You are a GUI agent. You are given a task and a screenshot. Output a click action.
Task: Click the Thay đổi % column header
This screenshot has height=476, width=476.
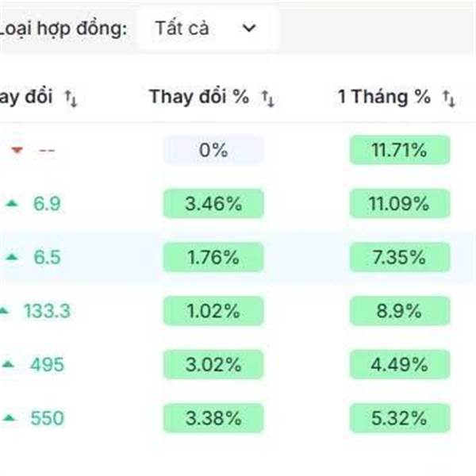tap(199, 97)
